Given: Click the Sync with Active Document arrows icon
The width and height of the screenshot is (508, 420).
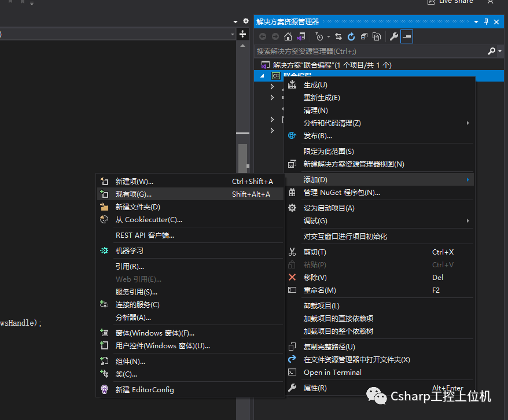Looking at the screenshot, I should click(338, 36).
